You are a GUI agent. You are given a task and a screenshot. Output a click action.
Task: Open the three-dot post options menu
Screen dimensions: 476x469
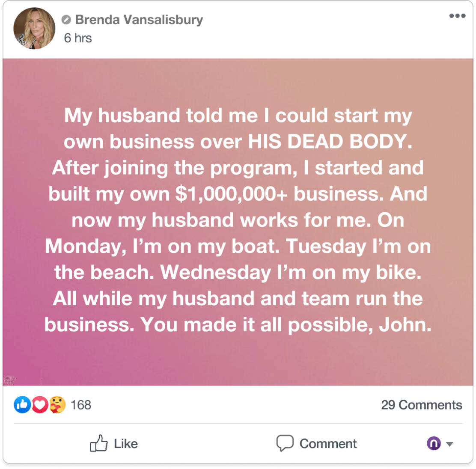click(457, 16)
